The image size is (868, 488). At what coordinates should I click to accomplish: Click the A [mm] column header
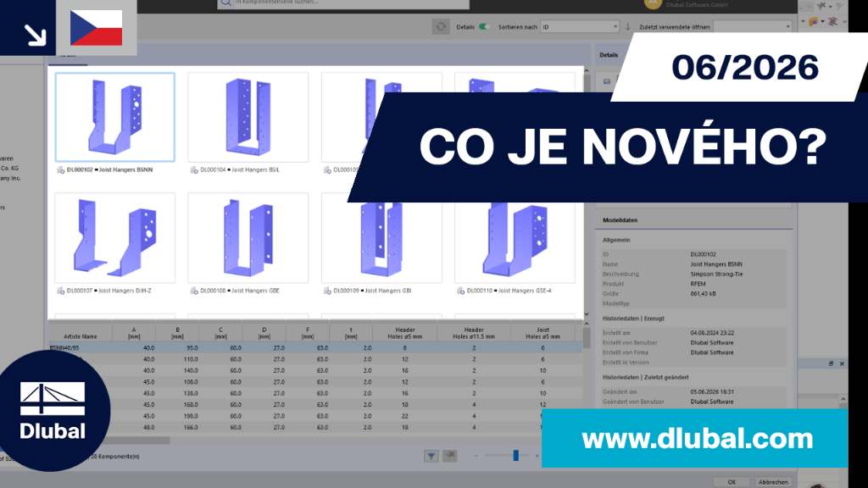point(134,333)
